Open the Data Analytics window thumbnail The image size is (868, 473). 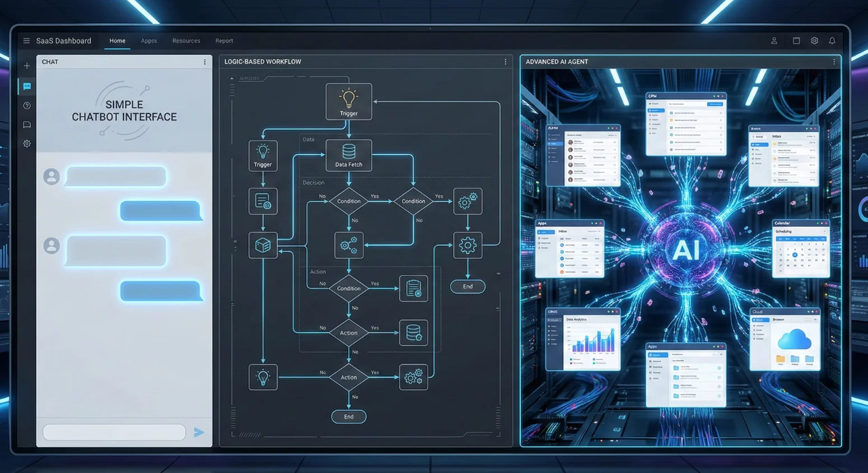(x=584, y=339)
